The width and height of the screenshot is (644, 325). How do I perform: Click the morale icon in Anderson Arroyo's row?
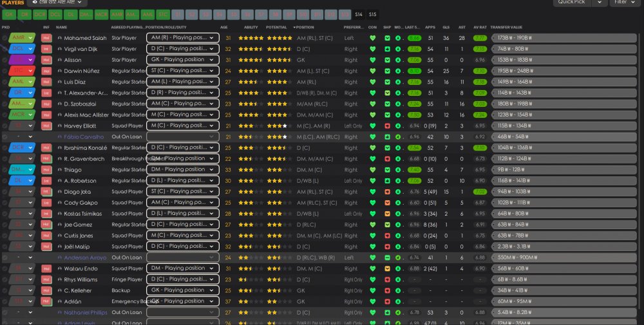(398, 257)
